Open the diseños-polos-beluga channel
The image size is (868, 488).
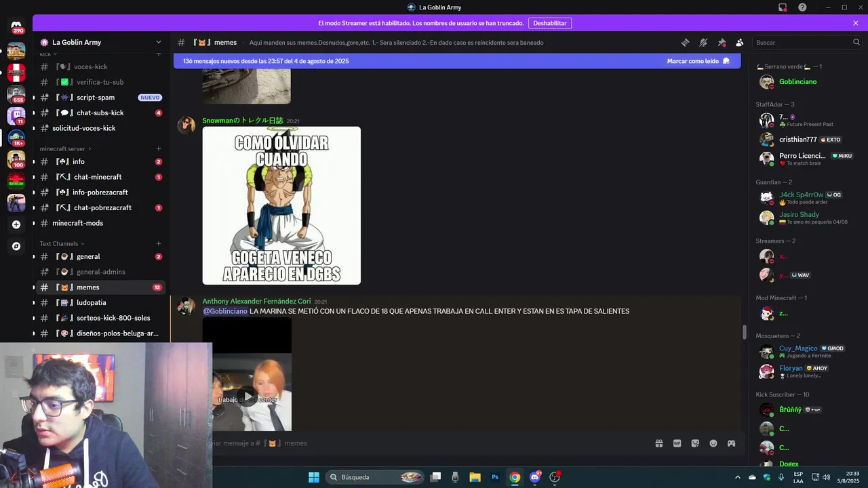100,333
